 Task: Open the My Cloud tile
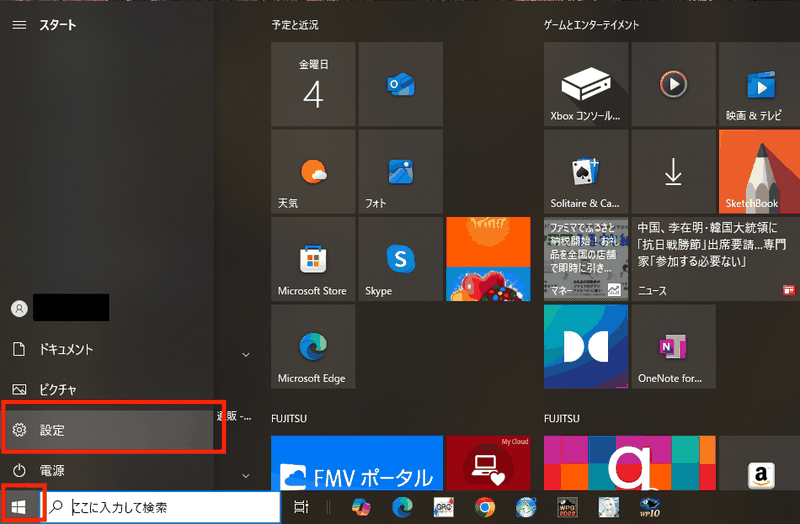pyautogui.click(x=488, y=463)
